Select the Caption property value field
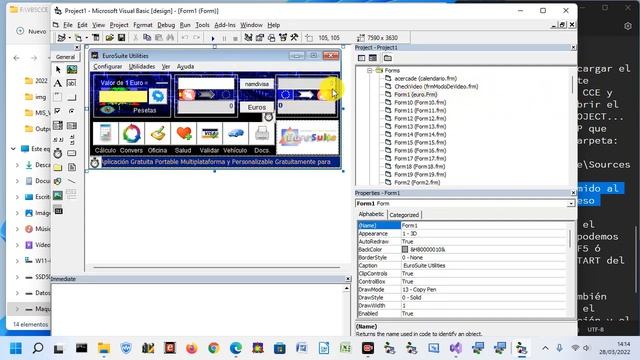The image size is (640, 360). tap(484, 265)
